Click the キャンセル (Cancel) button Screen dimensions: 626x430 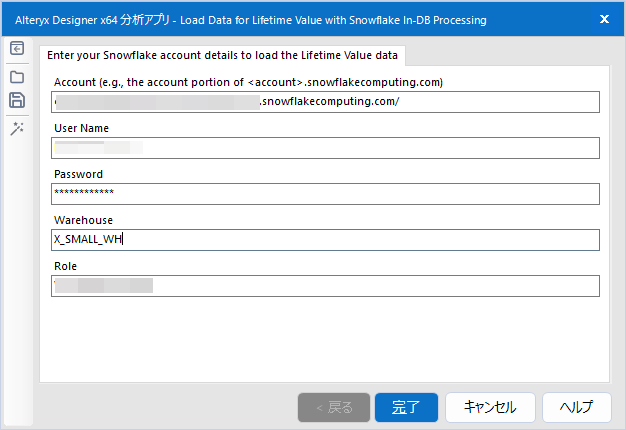(490, 407)
